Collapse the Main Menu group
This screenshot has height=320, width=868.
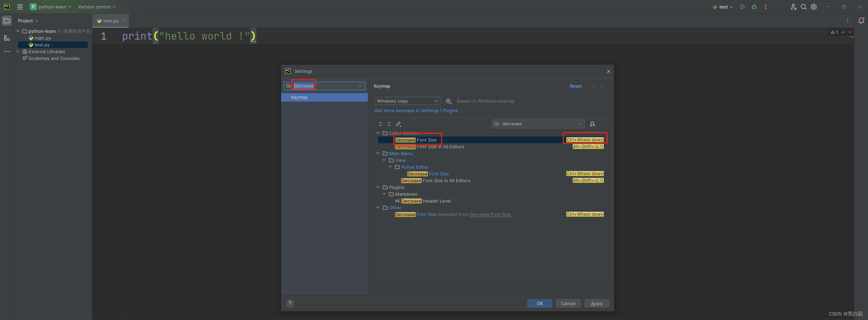point(378,153)
